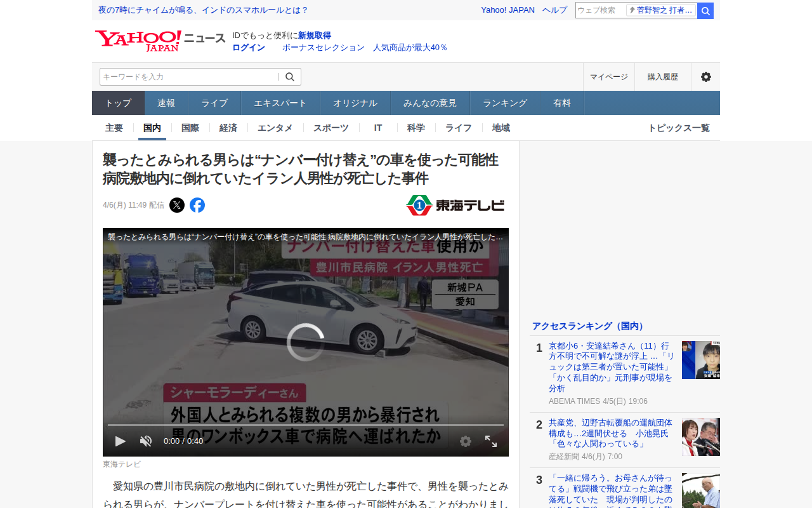Unmute the video sound
This screenshot has height=508, width=812.
[x=146, y=441]
